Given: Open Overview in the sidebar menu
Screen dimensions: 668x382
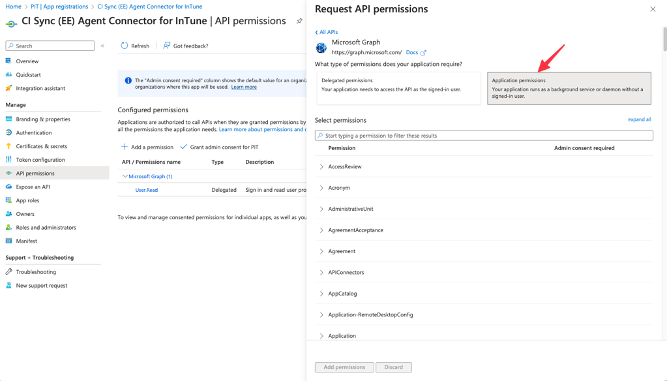Looking at the screenshot, I should point(27,61).
